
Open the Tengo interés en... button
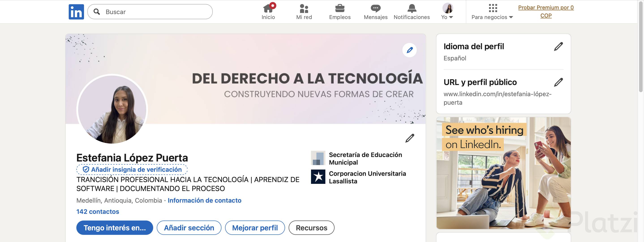114,227
